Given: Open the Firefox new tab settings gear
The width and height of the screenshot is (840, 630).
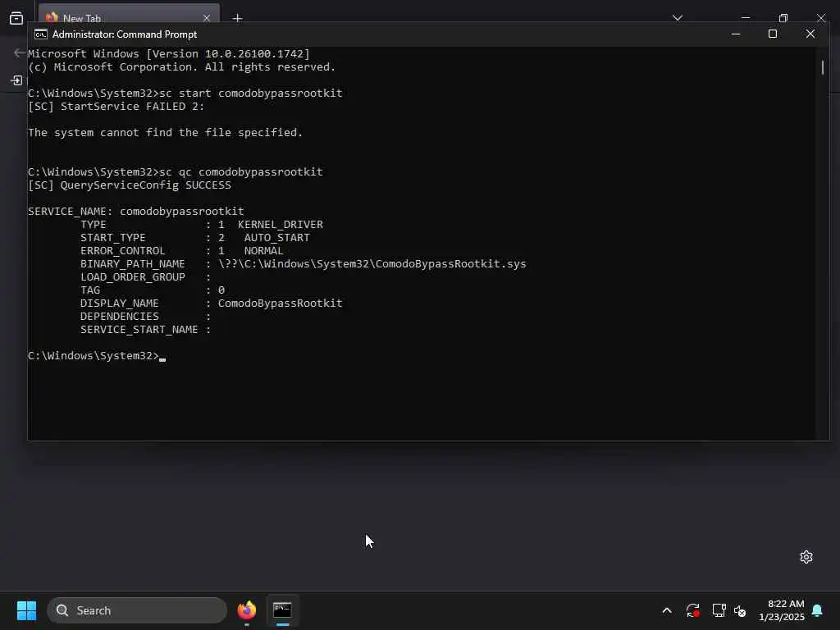Looking at the screenshot, I should (806, 557).
